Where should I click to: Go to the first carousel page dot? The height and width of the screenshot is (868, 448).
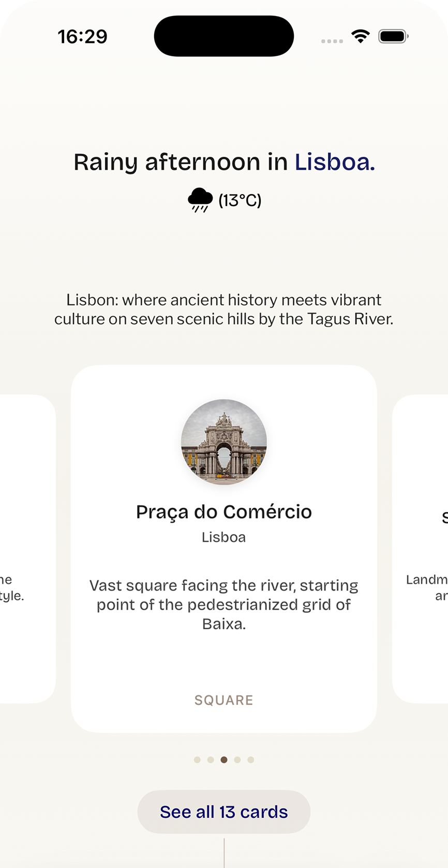coord(197,760)
